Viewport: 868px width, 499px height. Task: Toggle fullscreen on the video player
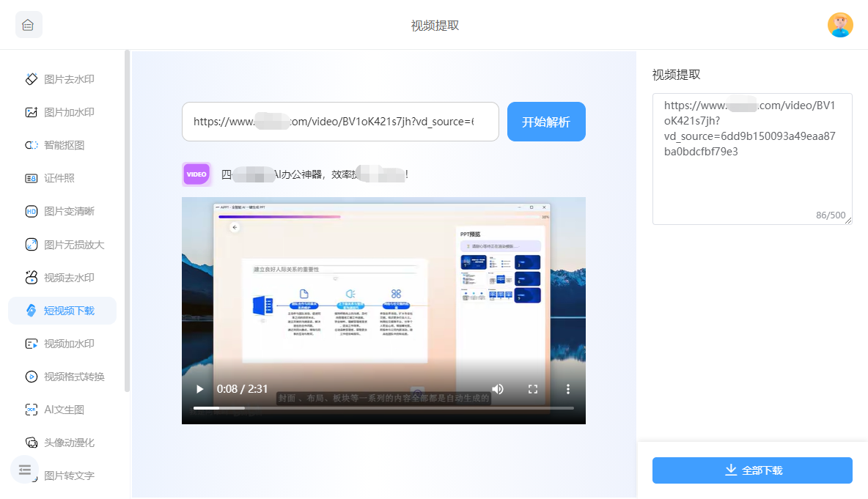pyautogui.click(x=533, y=389)
